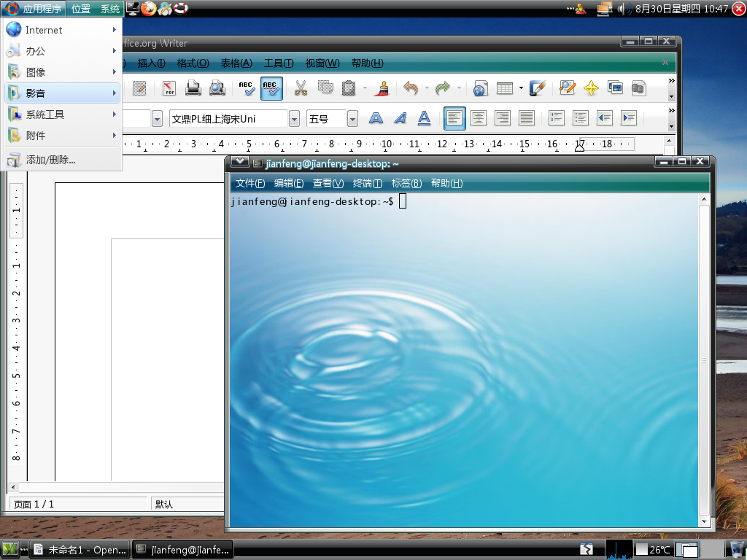The width and height of the screenshot is (747, 560).
Task: Open the 位置 panel menu
Action: (x=81, y=9)
